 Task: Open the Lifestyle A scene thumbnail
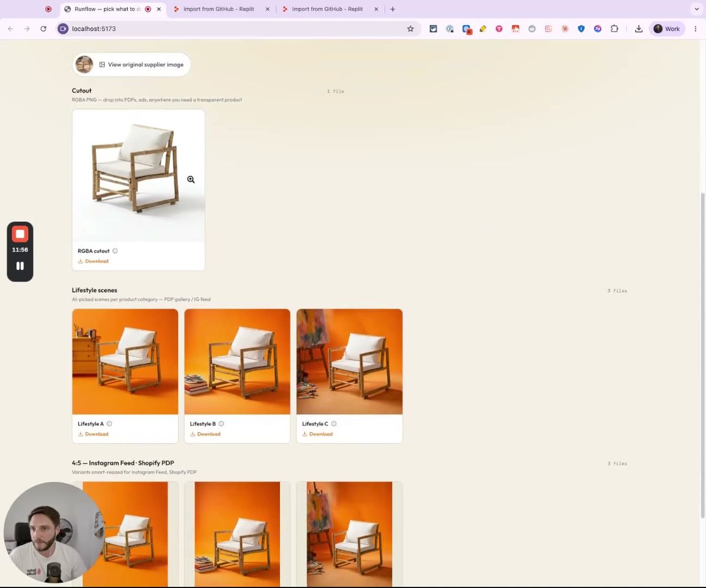pyautogui.click(x=125, y=362)
